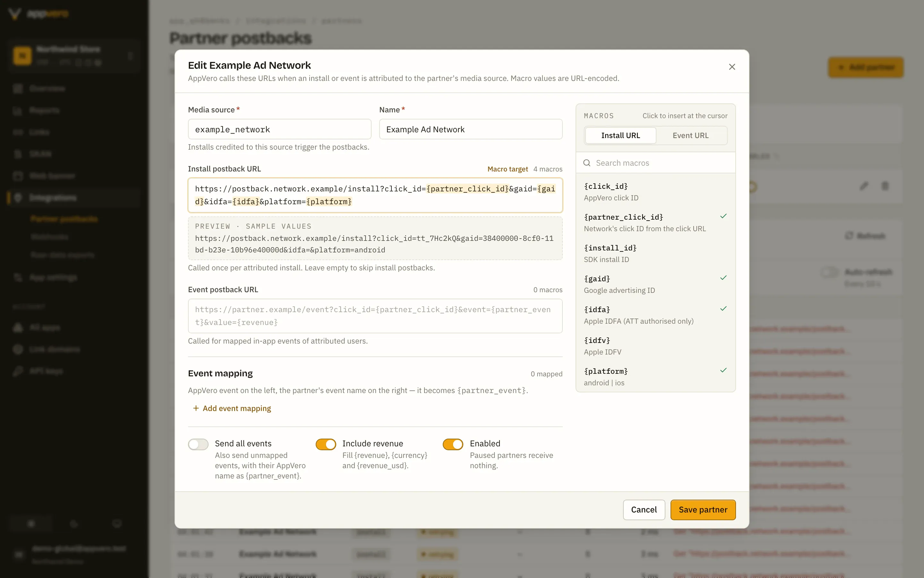
Task: Cancel editing the partner
Action: tap(644, 510)
